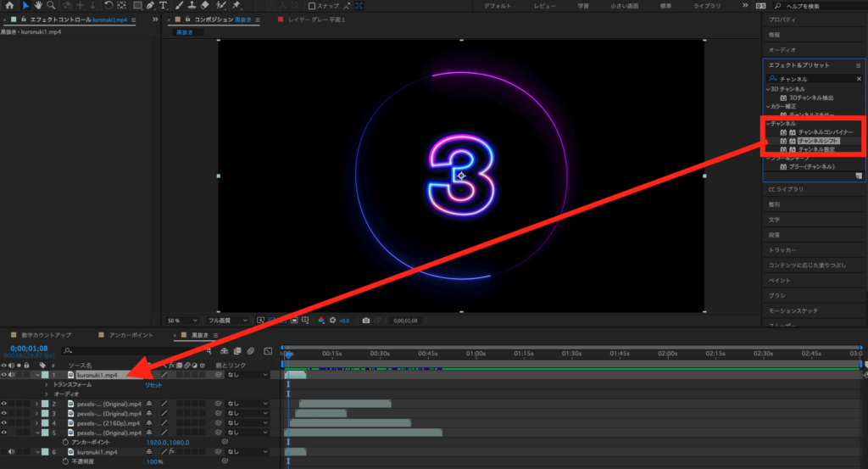Select the チャンネルシフト effect
Viewport: 868px width, 469px height.
(x=818, y=141)
